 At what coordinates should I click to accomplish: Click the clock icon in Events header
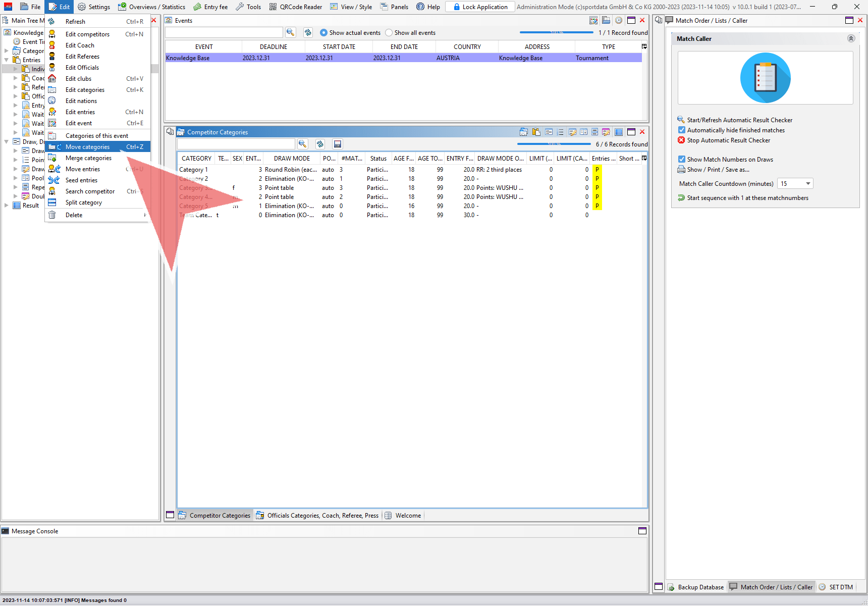[x=618, y=20]
